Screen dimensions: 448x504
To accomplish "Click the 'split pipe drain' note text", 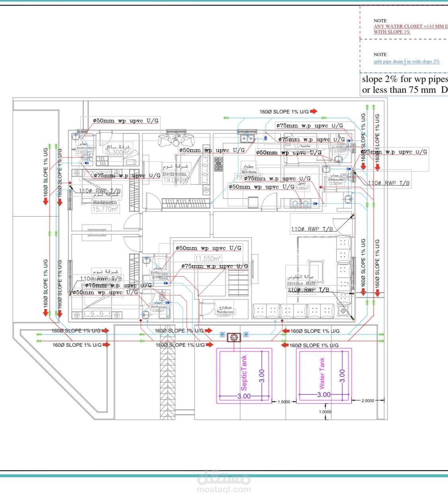I will click(407, 61).
